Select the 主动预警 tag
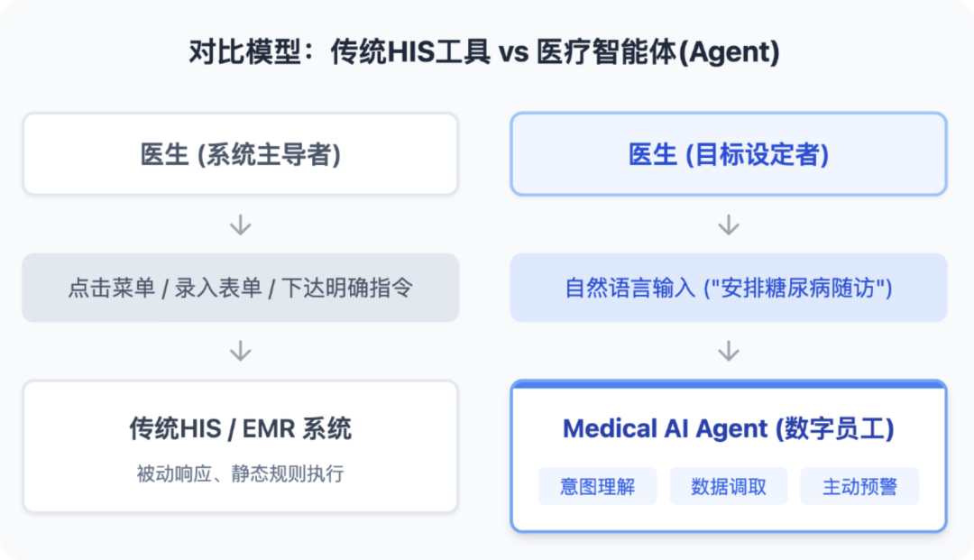The image size is (974, 560). point(859,487)
